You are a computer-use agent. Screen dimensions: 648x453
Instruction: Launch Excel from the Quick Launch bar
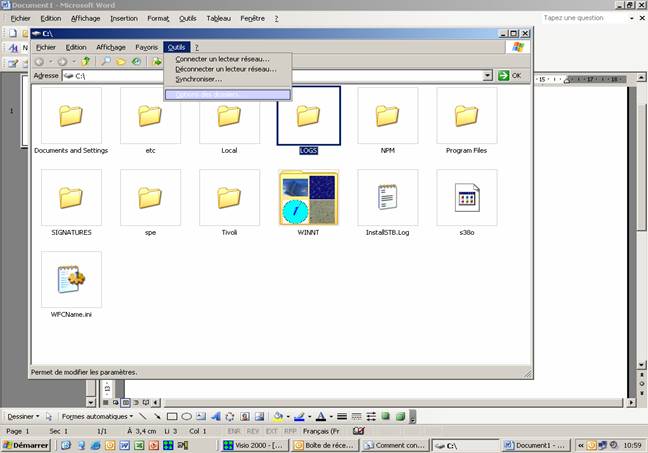click(139, 445)
